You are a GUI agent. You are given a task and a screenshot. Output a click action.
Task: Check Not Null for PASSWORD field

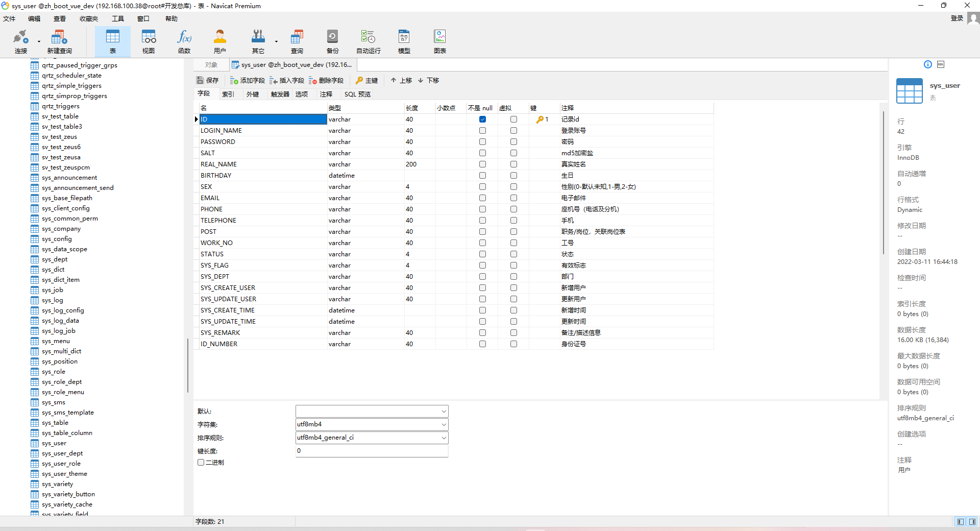click(482, 142)
